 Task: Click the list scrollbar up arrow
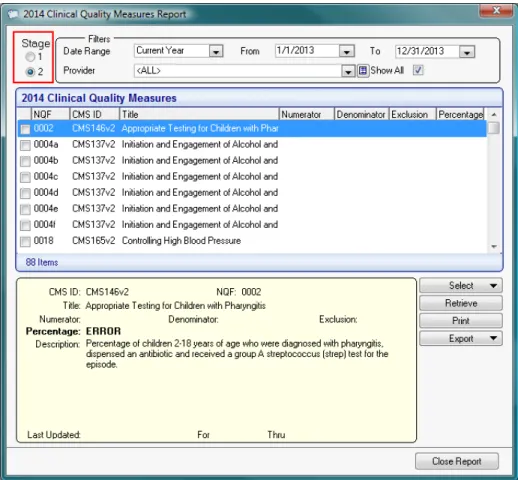point(494,114)
